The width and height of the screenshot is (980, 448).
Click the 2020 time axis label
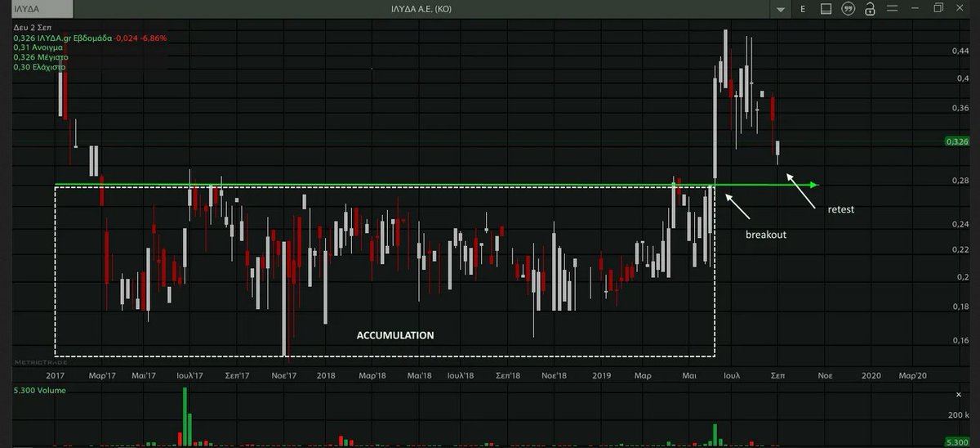[x=871, y=375]
